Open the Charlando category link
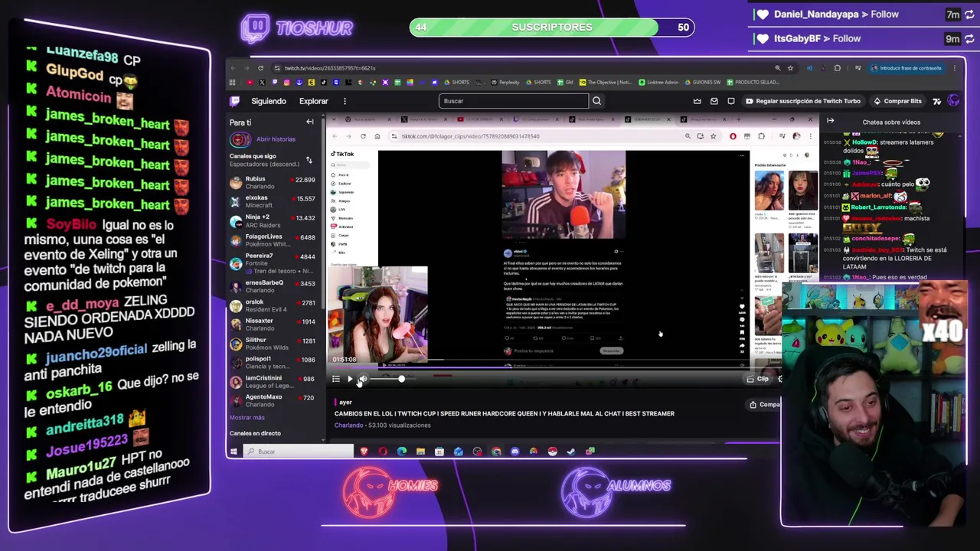The image size is (980, 551). click(x=348, y=425)
